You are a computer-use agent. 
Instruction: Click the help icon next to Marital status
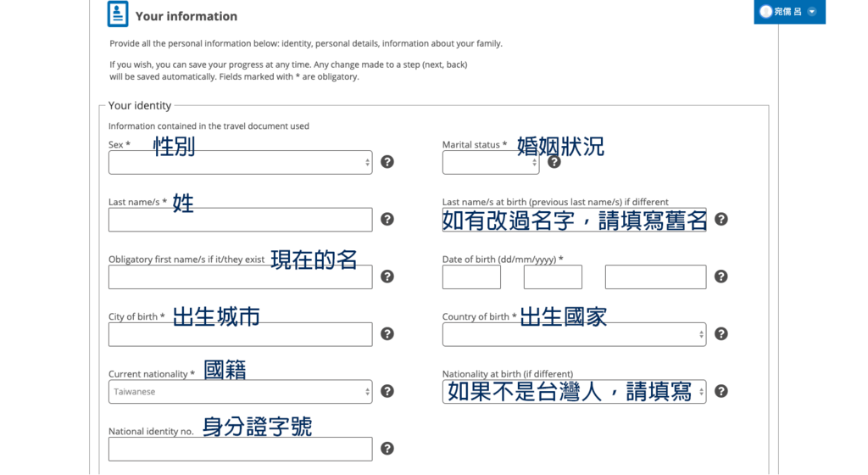click(x=554, y=162)
